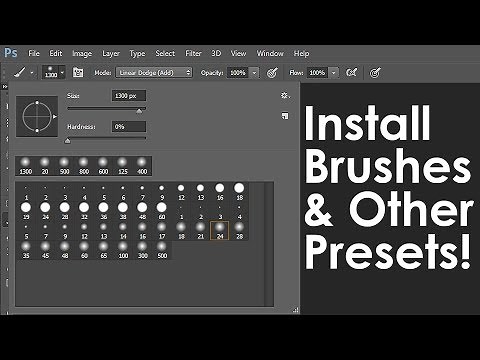Select recent brush 600
Viewport: 480px width, 360px height.
tap(103, 166)
